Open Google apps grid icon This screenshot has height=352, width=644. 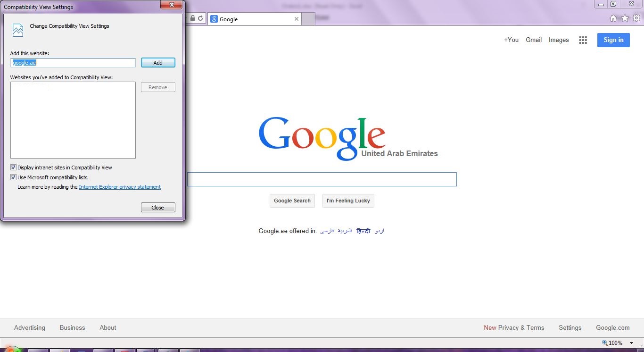click(583, 40)
